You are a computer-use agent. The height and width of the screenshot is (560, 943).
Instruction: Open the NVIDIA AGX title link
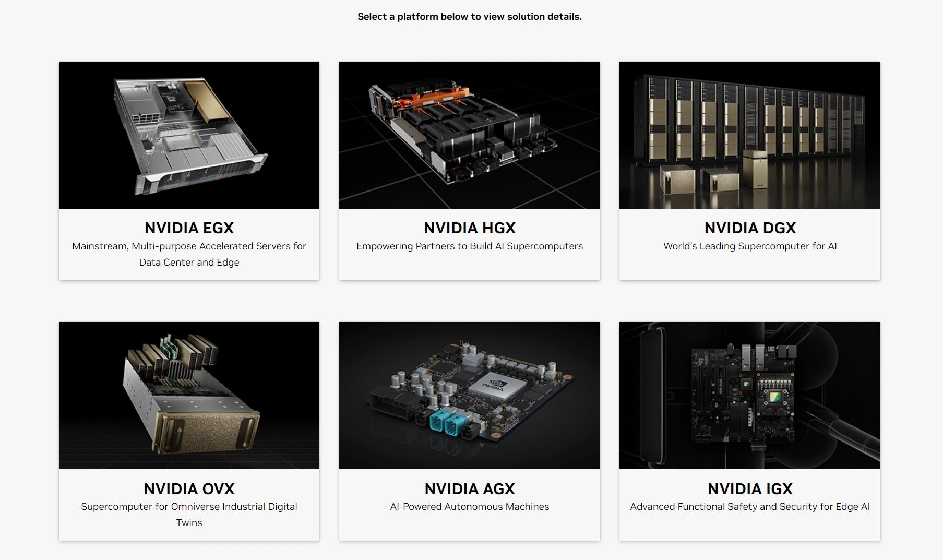coord(469,489)
